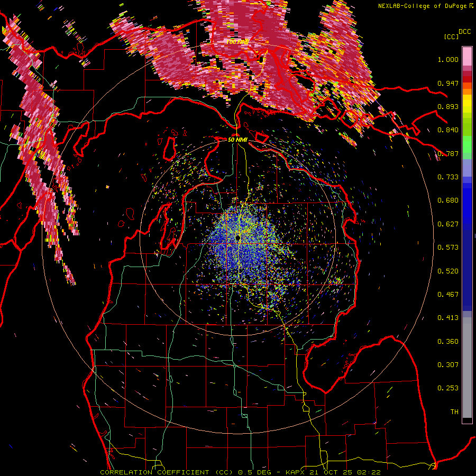Click the 0.253 scale value
476x476 pixels.
coord(448,388)
